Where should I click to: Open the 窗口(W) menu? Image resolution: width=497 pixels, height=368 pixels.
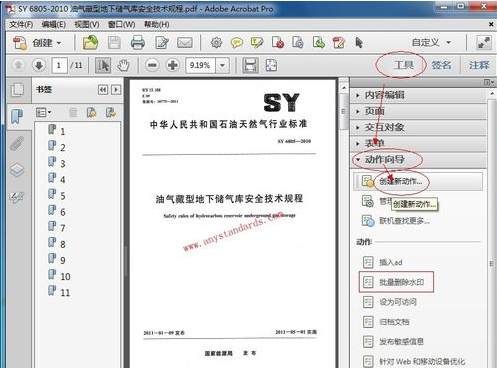point(122,24)
